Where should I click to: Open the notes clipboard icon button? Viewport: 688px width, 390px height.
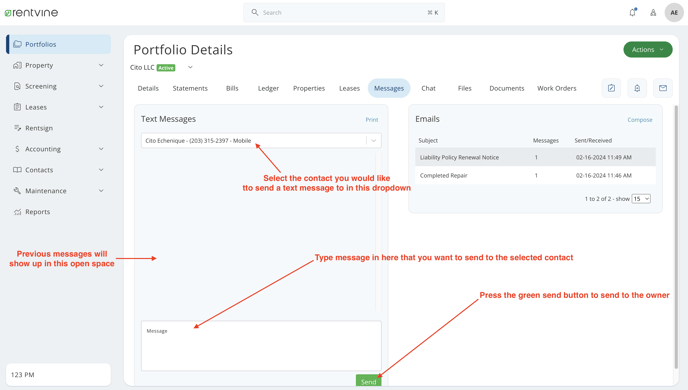click(611, 88)
